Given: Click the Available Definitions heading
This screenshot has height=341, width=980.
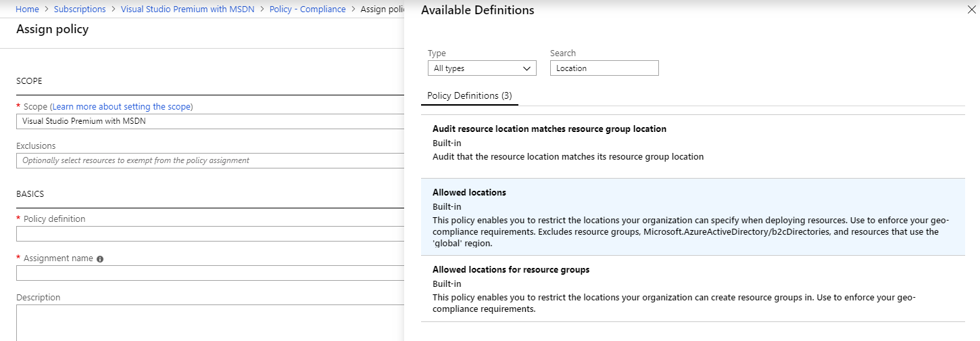Looking at the screenshot, I should (477, 10).
